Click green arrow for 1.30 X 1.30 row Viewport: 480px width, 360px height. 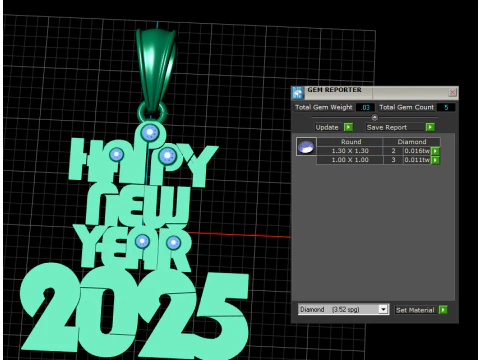point(435,151)
